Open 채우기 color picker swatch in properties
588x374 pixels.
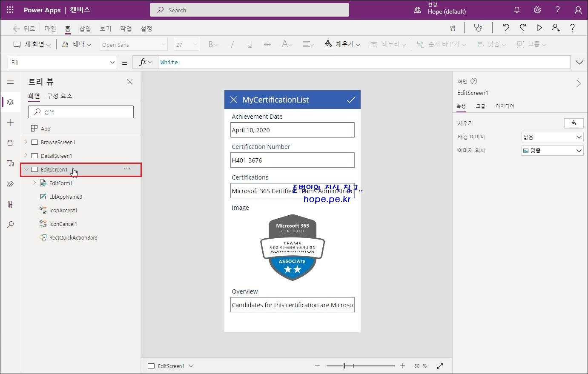[574, 123]
